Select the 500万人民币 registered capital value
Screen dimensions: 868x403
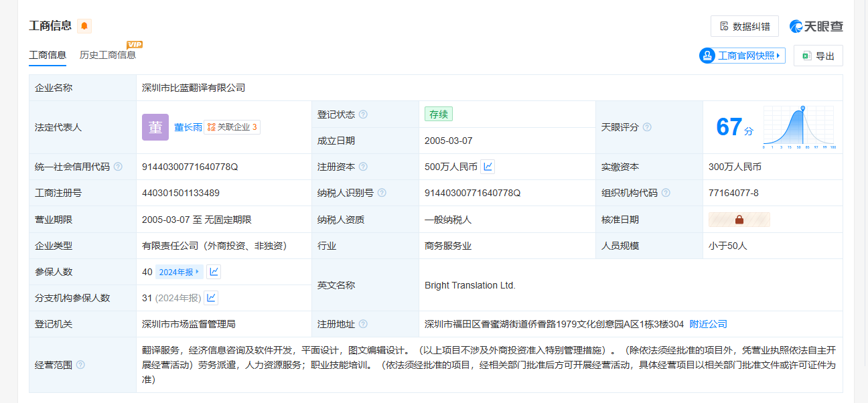451,167
